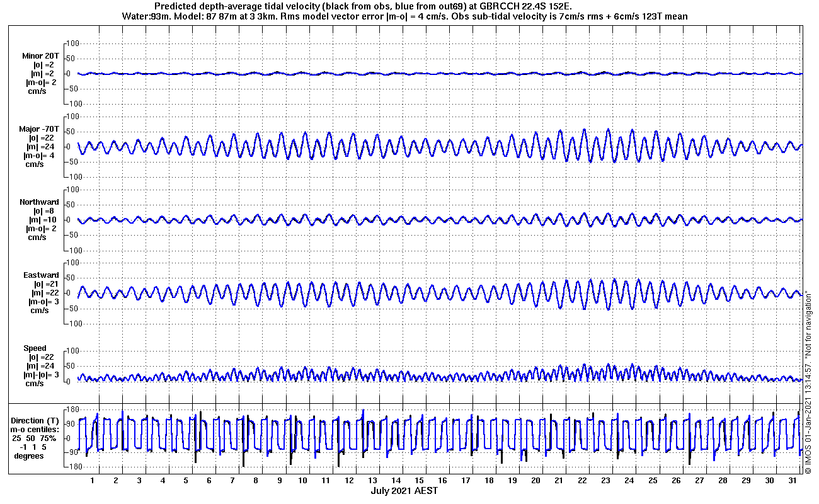Image resolution: width=819 pixels, height=504 pixels.
Task: Select the 'Speed' panel label
Action: (35, 348)
